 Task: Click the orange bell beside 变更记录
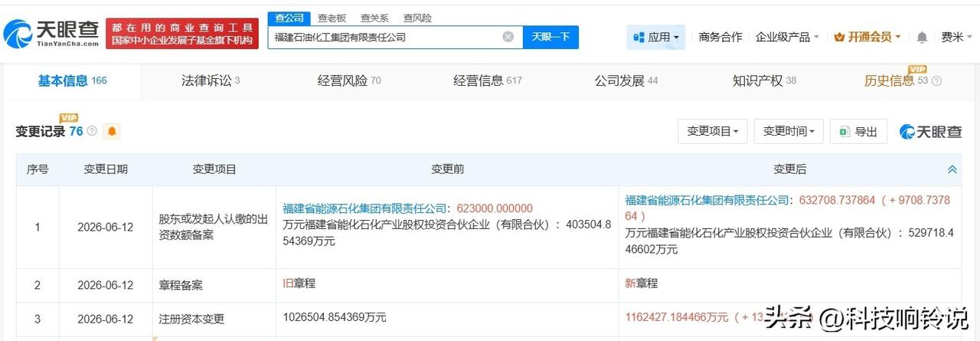click(x=112, y=132)
